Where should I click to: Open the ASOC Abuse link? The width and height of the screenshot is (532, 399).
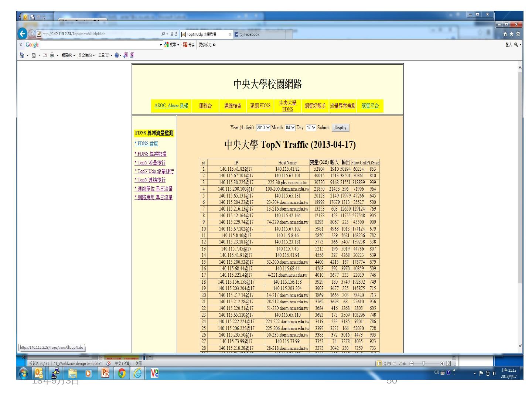(x=171, y=106)
